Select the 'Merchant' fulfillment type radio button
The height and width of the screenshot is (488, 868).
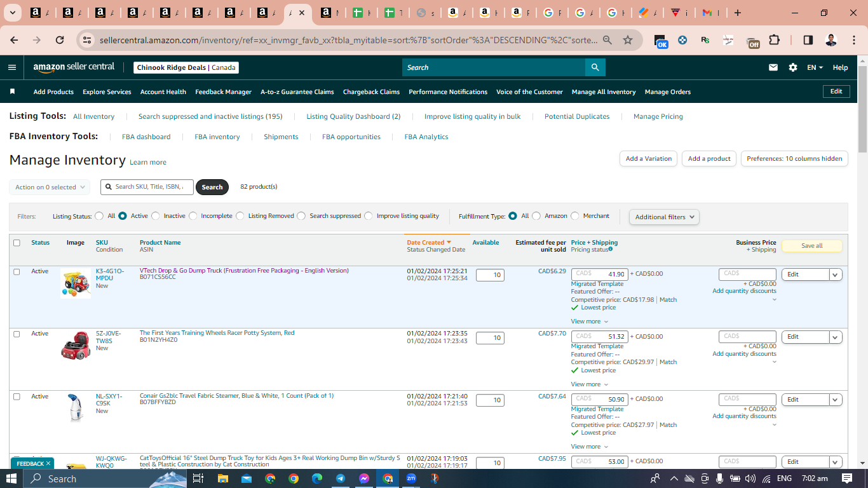pyautogui.click(x=575, y=216)
